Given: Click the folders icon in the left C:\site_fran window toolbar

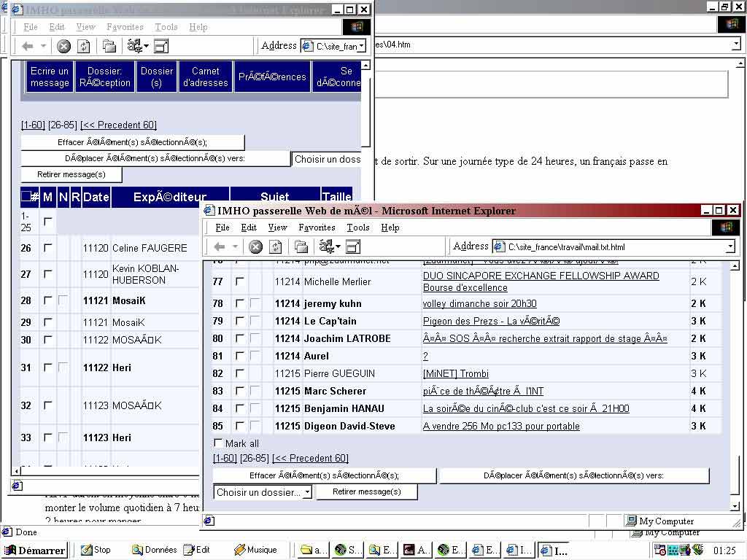Looking at the screenshot, I should click(109, 46).
